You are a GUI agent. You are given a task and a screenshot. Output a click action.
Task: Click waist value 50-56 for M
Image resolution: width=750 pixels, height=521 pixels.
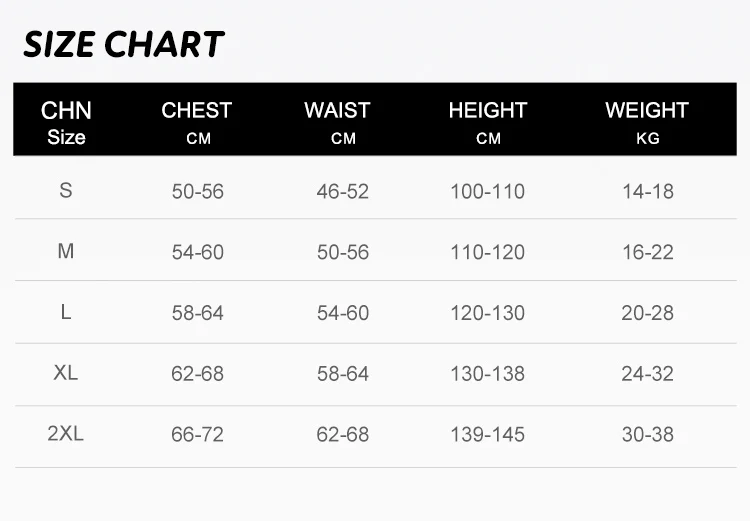(343, 253)
